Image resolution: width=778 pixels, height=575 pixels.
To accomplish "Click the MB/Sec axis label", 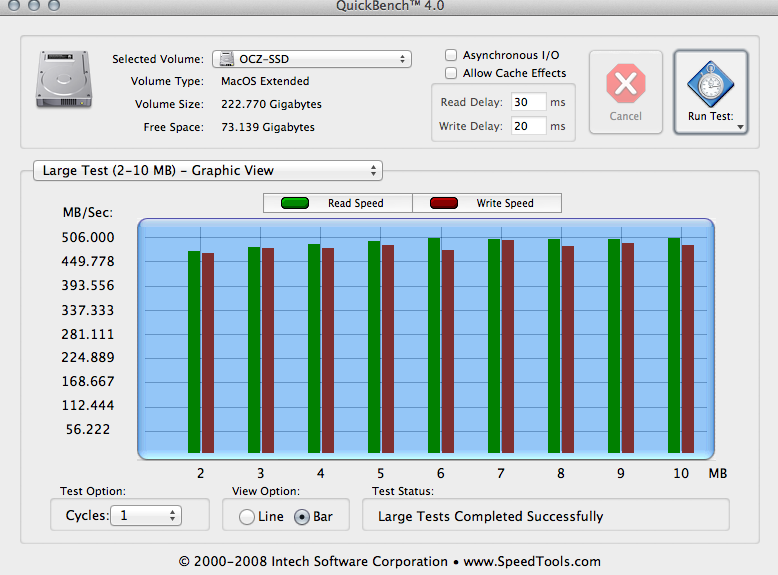I will coord(88,213).
